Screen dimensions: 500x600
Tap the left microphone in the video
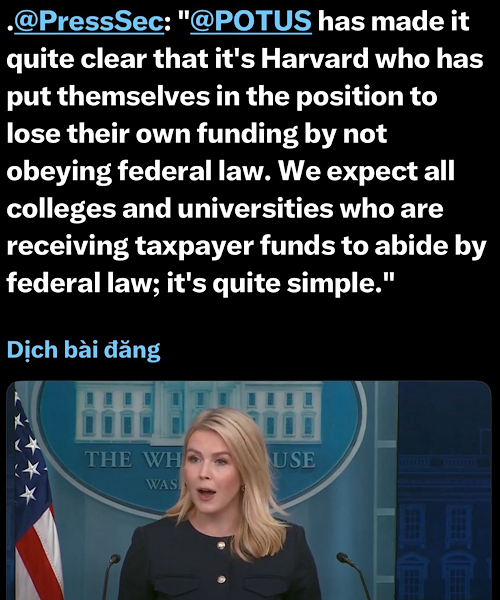[x=109, y=577]
